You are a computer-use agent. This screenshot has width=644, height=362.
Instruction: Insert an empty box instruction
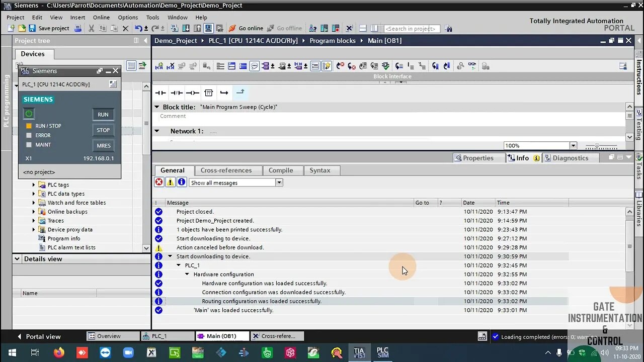tap(209, 93)
